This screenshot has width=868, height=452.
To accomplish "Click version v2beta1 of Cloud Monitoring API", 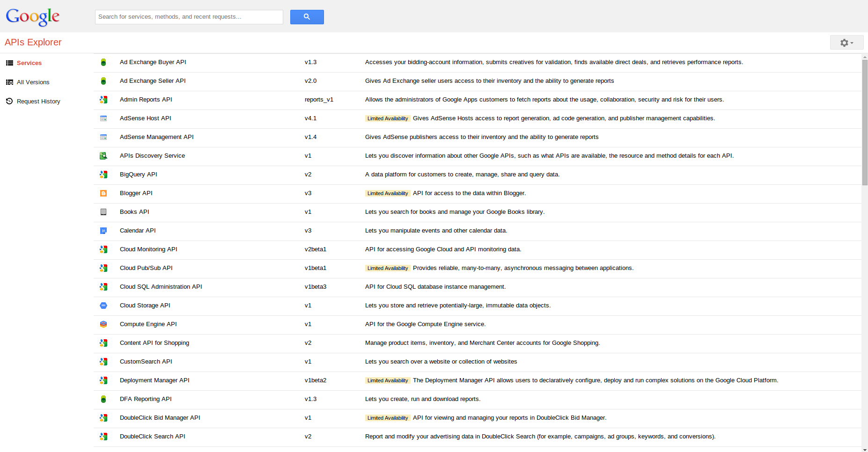I will click(x=316, y=249).
